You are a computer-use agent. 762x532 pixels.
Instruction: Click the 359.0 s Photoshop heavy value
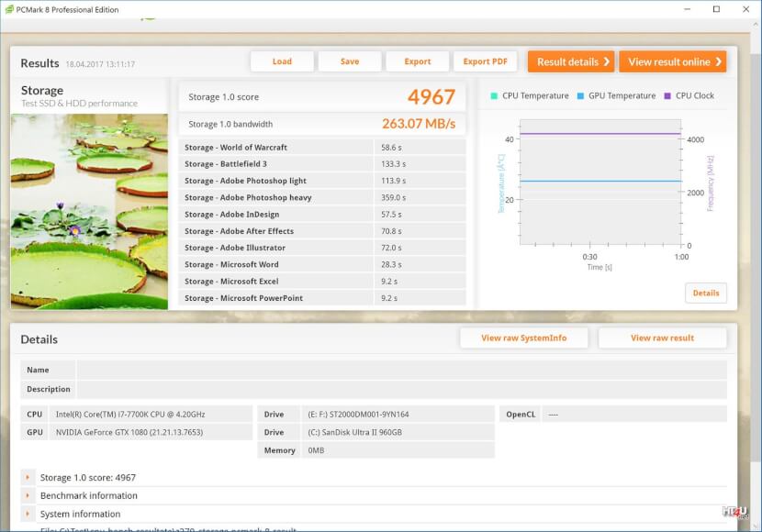tap(393, 197)
